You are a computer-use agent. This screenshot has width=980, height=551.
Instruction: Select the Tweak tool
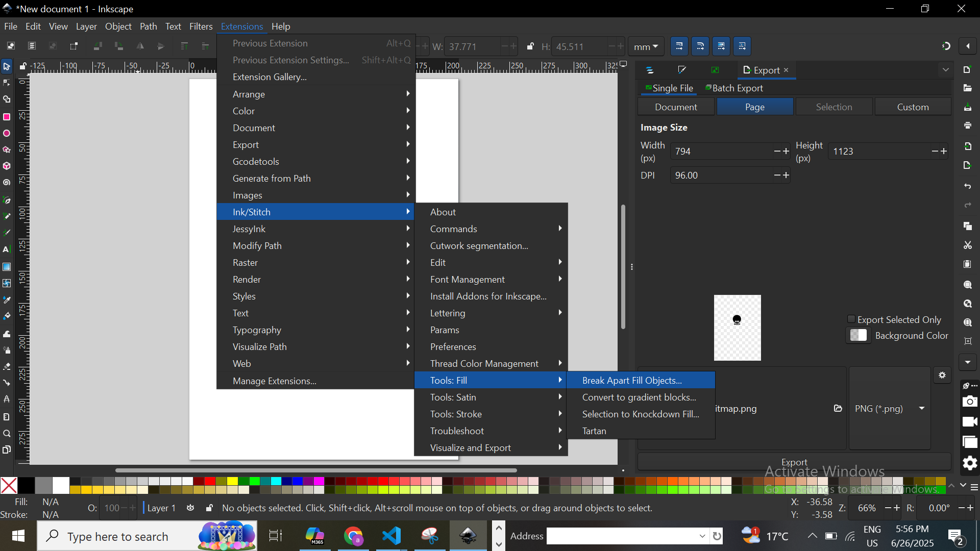point(7,334)
